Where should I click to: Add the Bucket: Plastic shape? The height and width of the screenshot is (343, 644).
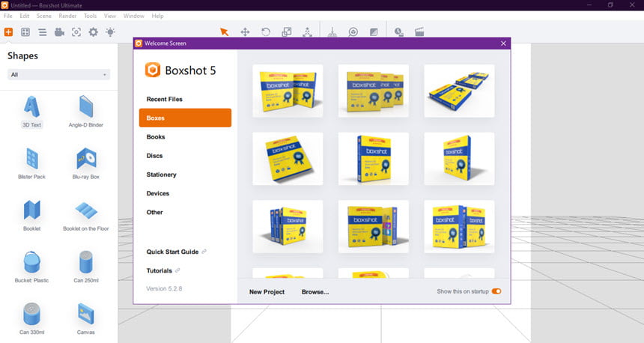pyautogui.click(x=31, y=267)
